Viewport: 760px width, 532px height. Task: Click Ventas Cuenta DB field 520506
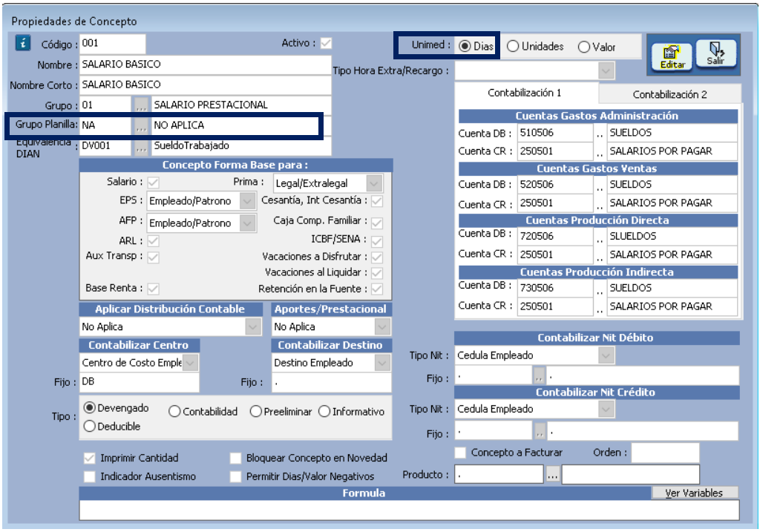555,185
